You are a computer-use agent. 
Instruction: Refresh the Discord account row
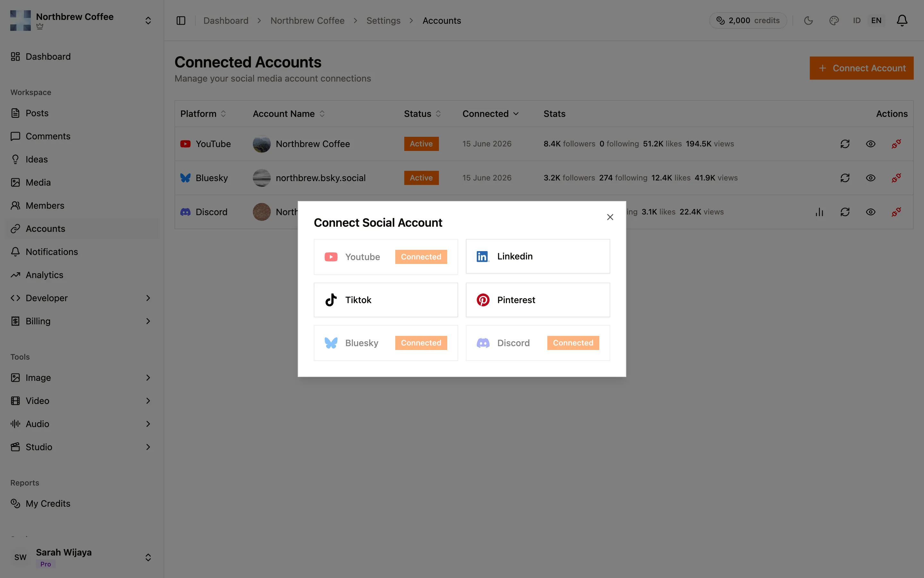tap(844, 212)
